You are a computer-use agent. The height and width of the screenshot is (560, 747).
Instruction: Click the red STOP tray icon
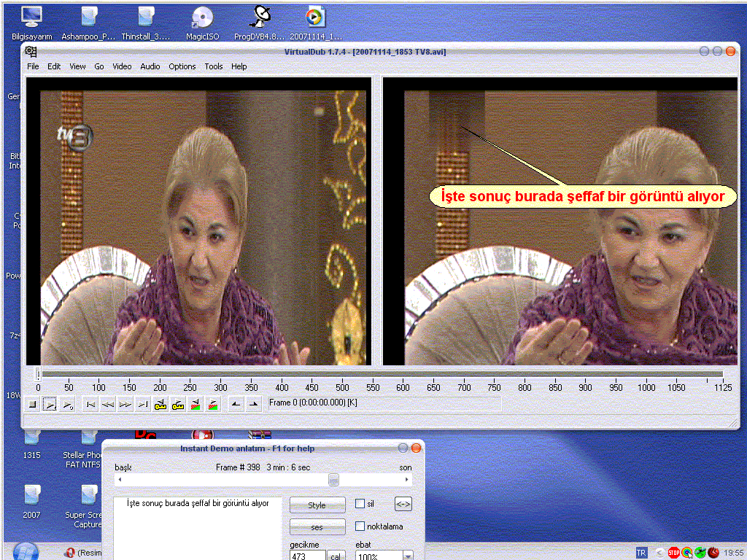(673, 553)
